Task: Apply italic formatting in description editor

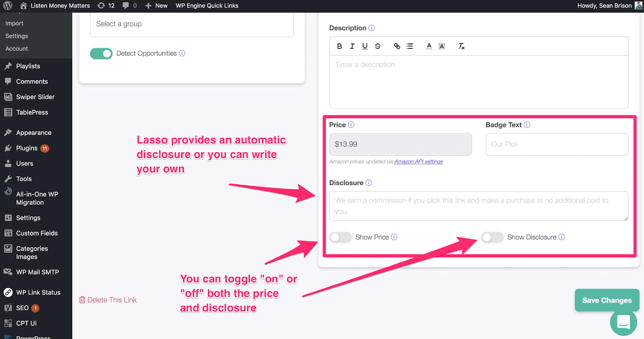Action: pos(352,46)
